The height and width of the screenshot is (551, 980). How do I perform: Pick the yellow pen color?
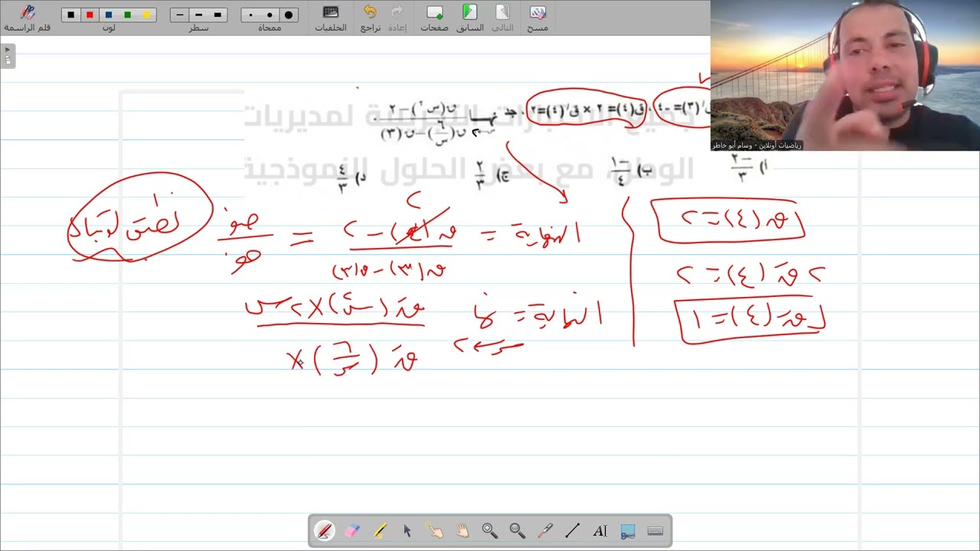click(146, 15)
